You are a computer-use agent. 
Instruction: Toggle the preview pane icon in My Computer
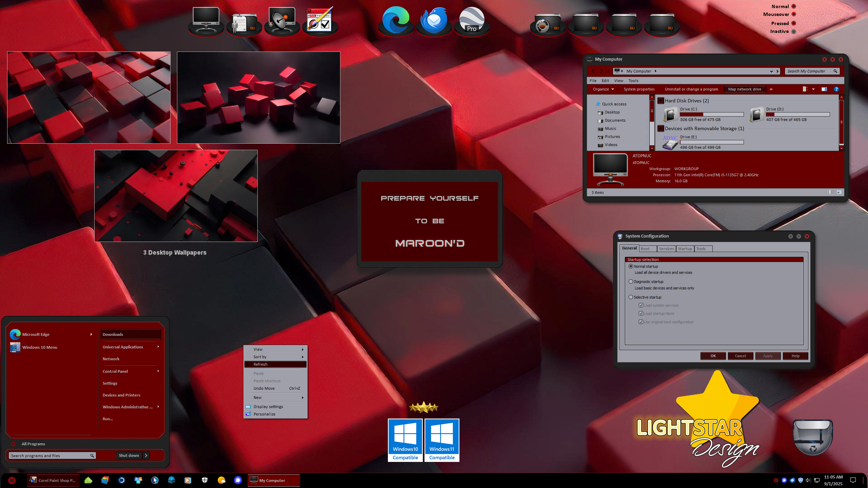tap(824, 89)
